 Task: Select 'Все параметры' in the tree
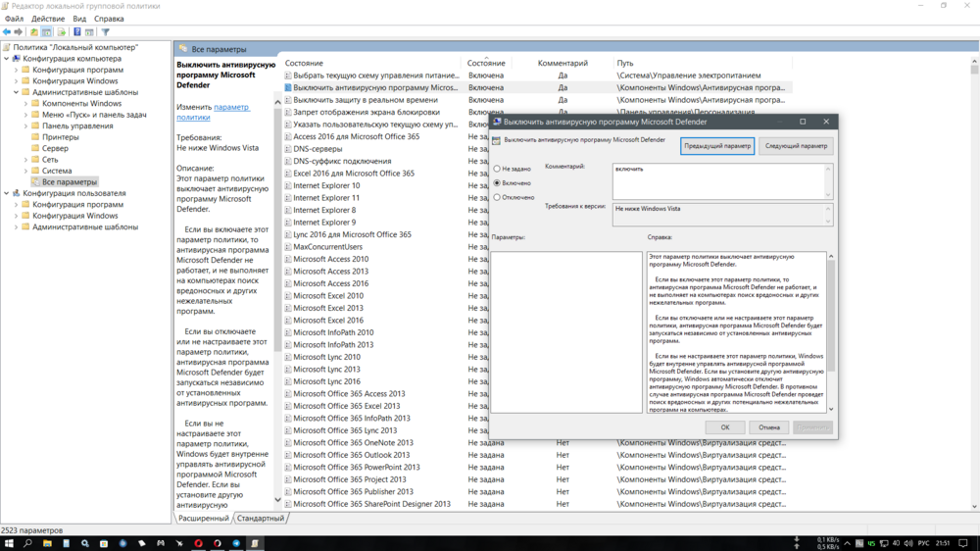tap(70, 182)
